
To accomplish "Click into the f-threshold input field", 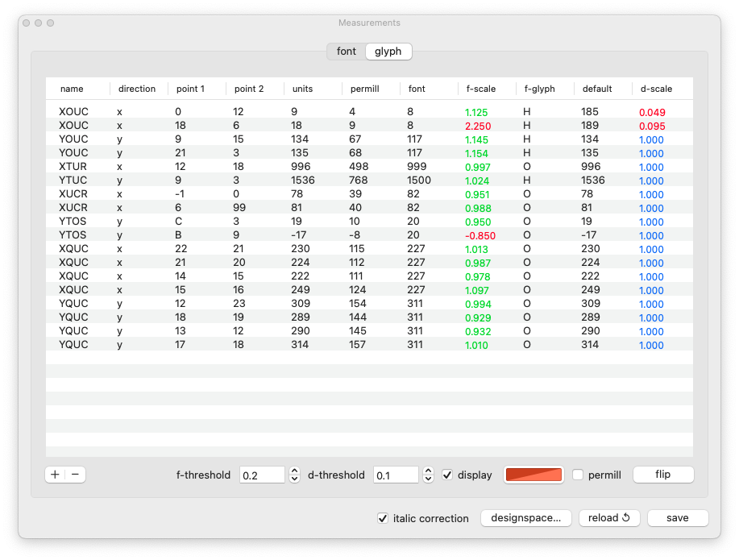I will pyautogui.click(x=262, y=475).
